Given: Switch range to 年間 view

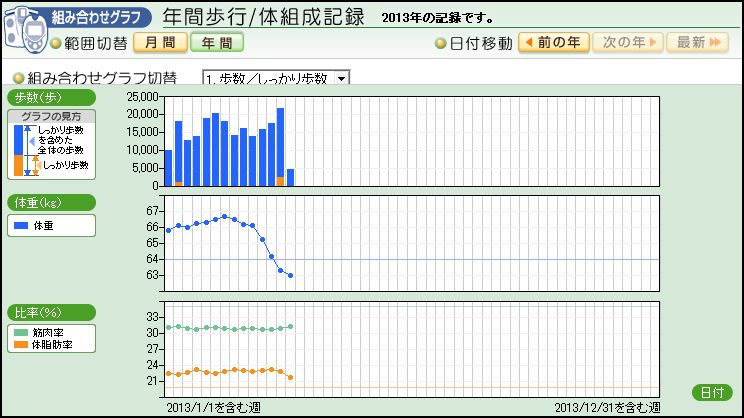Looking at the screenshot, I should 216,43.
